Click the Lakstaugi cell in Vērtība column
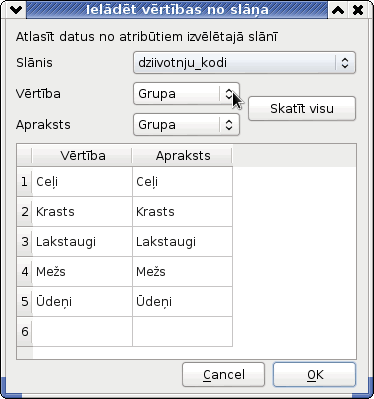Viewport: 374px width, 399px height. pyautogui.click(x=82, y=242)
